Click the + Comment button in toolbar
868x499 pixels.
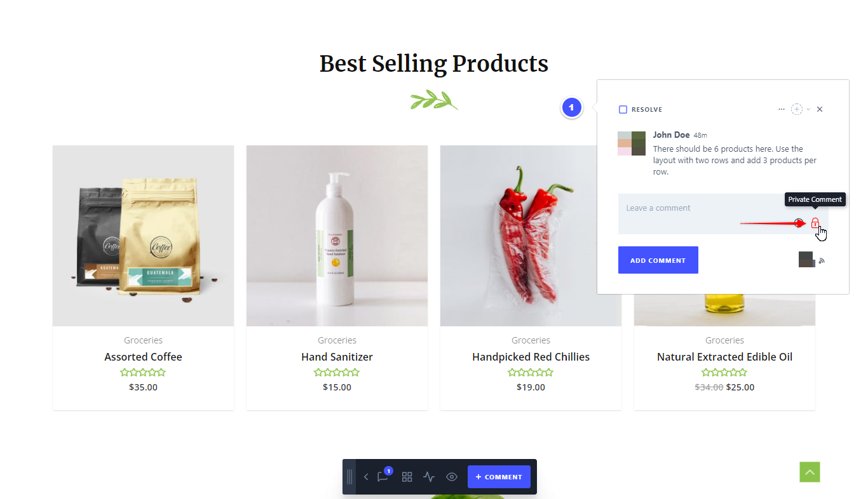click(499, 477)
